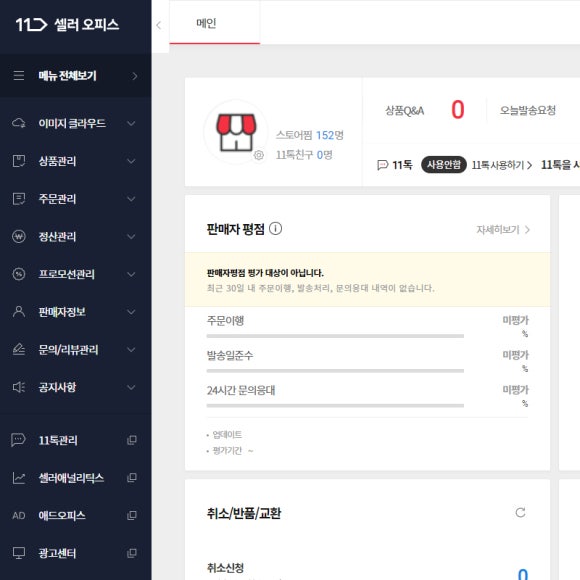Click the 24시간 문의응대 progress bar
The height and width of the screenshot is (580, 580).
(335, 405)
